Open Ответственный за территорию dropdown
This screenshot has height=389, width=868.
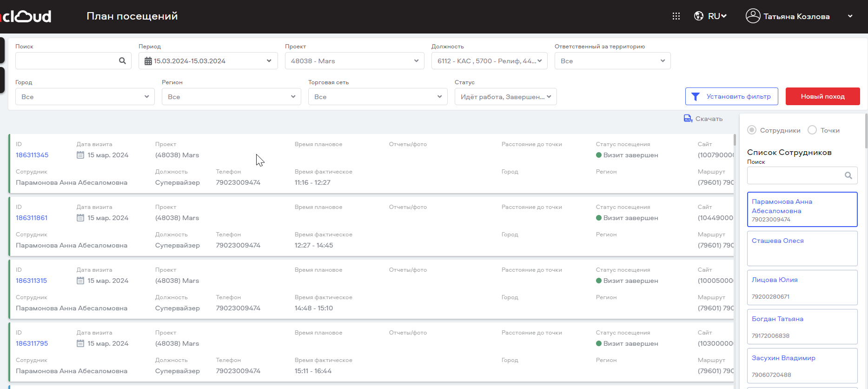click(x=613, y=61)
